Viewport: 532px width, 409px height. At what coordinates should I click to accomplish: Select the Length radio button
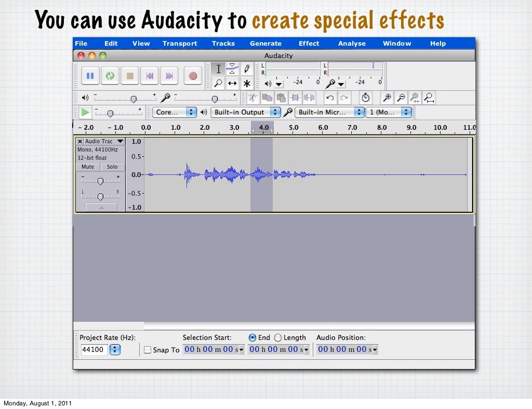tap(278, 337)
